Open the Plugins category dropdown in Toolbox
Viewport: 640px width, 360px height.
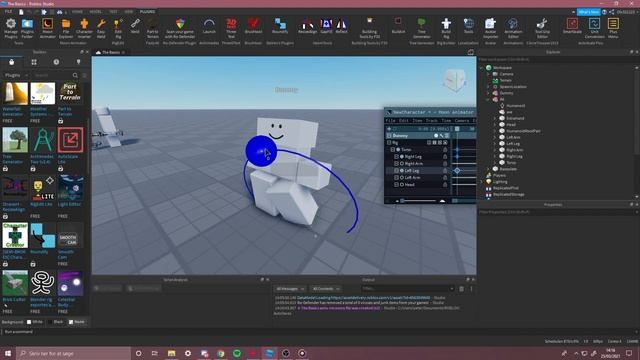(x=16, y=75)
